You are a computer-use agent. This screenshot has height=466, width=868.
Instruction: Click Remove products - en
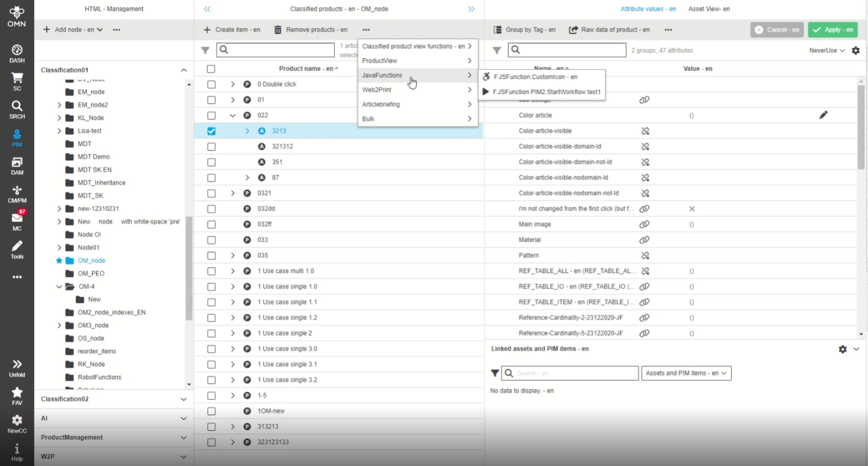tap(311, 29)
